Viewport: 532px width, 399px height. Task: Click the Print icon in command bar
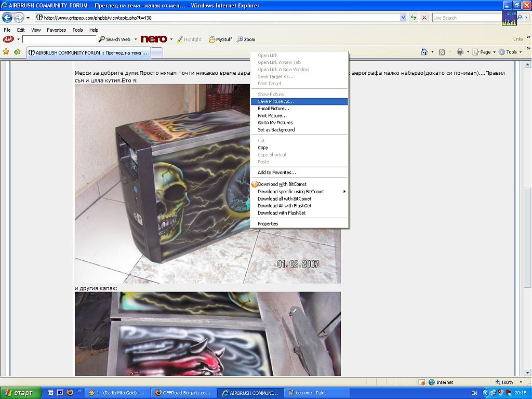(460, 52)
